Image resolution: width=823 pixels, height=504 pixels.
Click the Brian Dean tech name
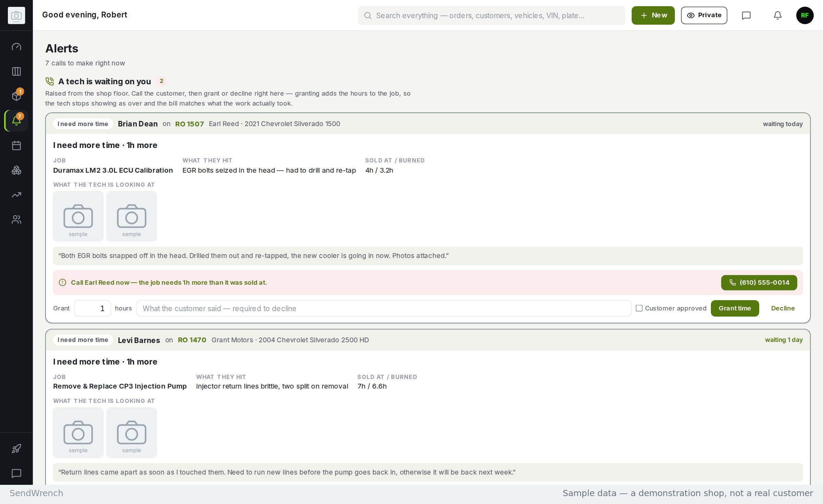[138, 124]
